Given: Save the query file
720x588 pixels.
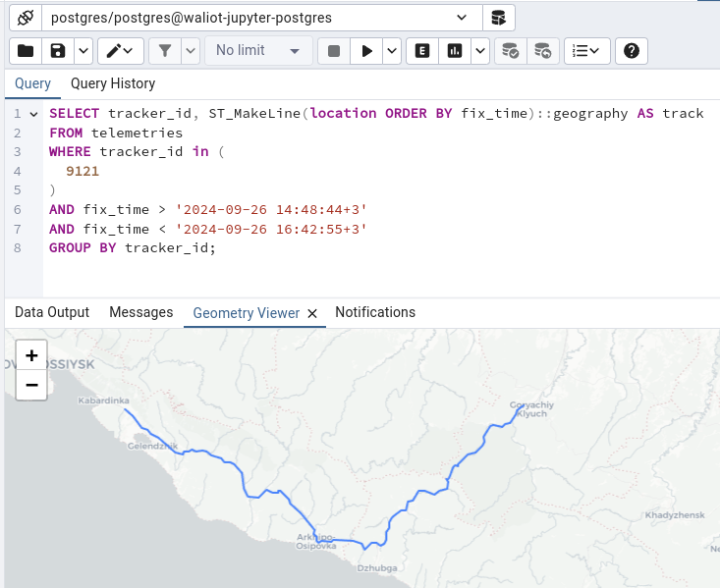Looking at the screenshot, I should coord(58,51).
